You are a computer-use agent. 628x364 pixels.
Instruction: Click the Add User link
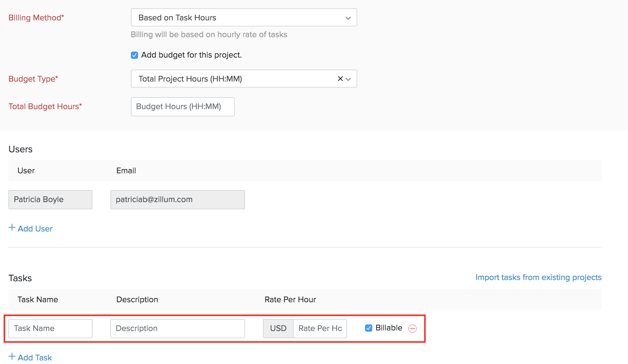coord(35,229)
